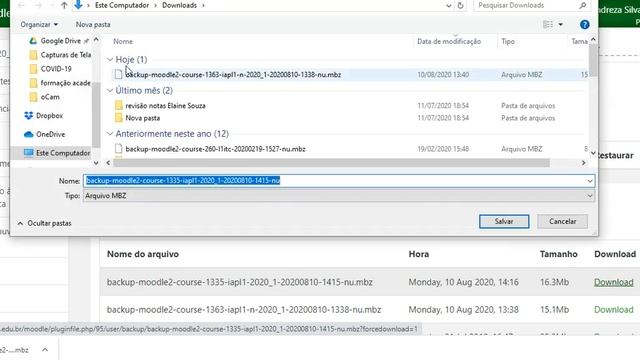Viewport: 640px width, 360px height.
Task: Select backup-moodle2-course-260 file in list
Action: [215, 149]
